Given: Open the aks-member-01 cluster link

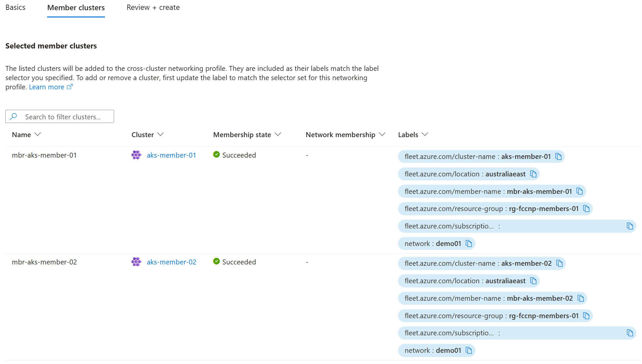Looking at the screenshot, I should click(x=171, y=155).
